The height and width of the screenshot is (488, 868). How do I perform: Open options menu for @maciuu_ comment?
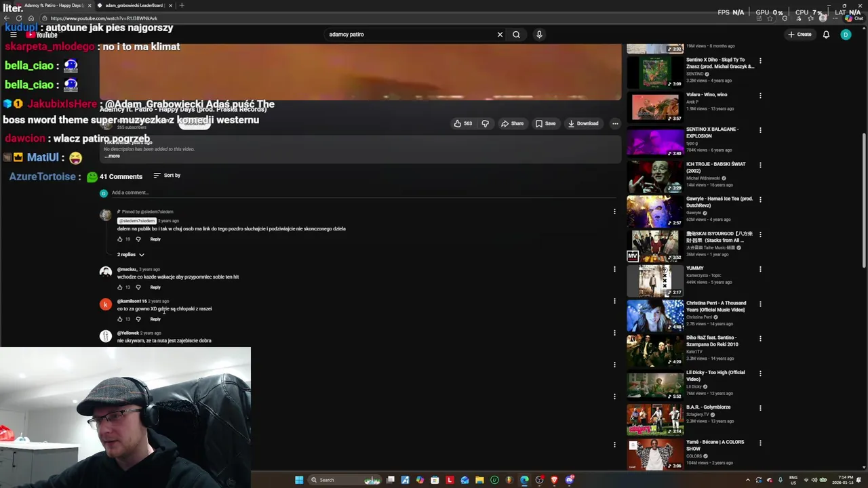click(614, 269)
